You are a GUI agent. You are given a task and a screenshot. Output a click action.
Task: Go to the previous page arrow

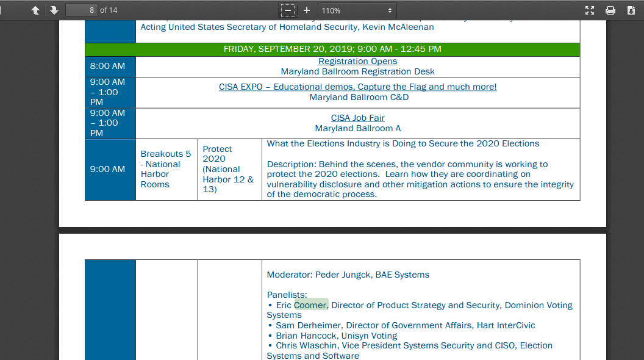coord(35,10)
